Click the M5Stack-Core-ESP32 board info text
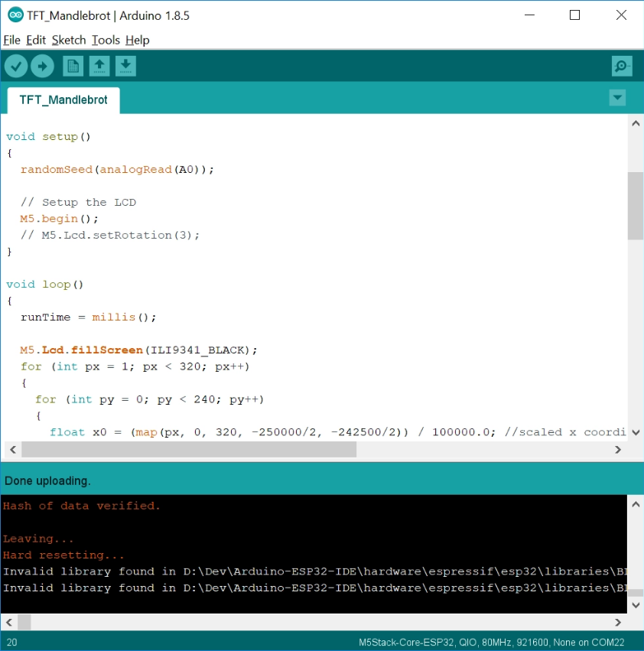Viewport: 644px width, 651px height. click(491, 643)
